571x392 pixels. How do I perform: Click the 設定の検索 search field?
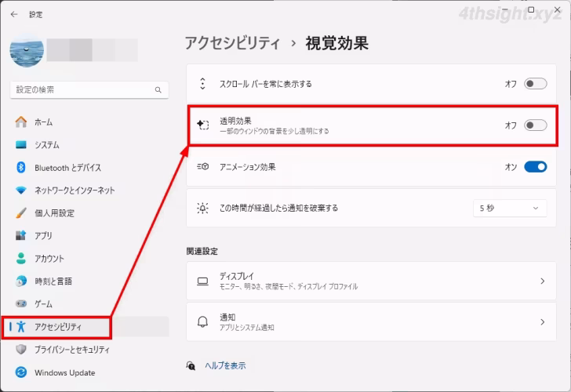pos(89,89)
